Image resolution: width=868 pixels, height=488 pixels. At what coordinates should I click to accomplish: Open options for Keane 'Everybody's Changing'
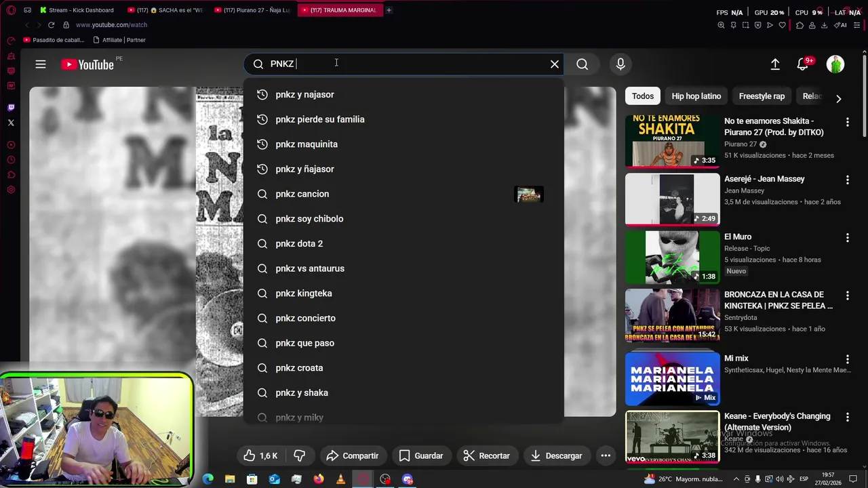847,417
